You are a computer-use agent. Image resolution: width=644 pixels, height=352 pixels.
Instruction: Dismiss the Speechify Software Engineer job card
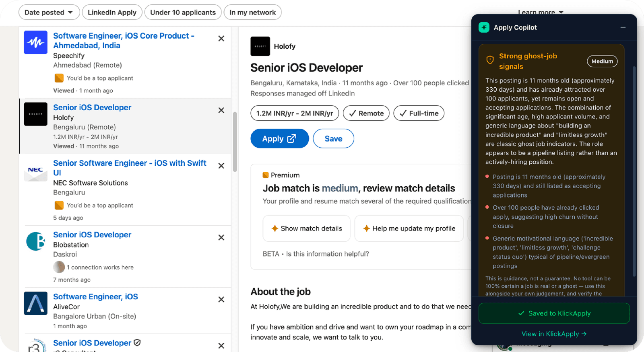point(221,39)
